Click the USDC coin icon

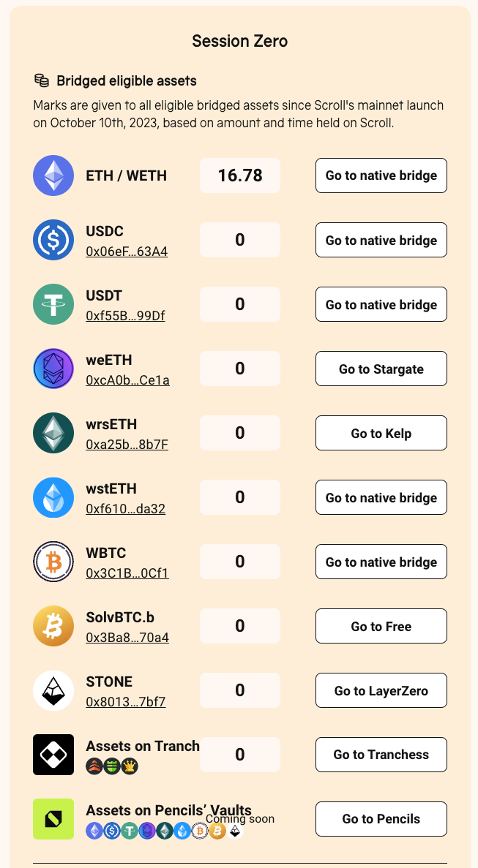click(x=53, y=240)
